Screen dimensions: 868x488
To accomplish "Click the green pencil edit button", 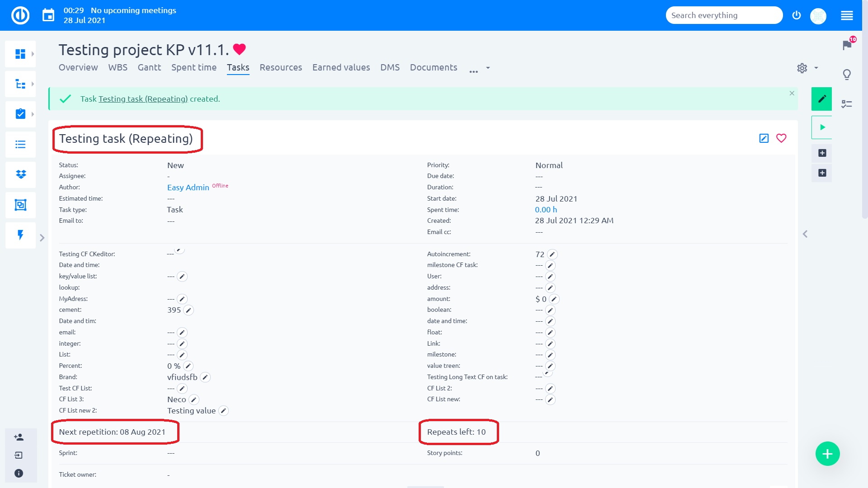I will (x=821, y=99).
